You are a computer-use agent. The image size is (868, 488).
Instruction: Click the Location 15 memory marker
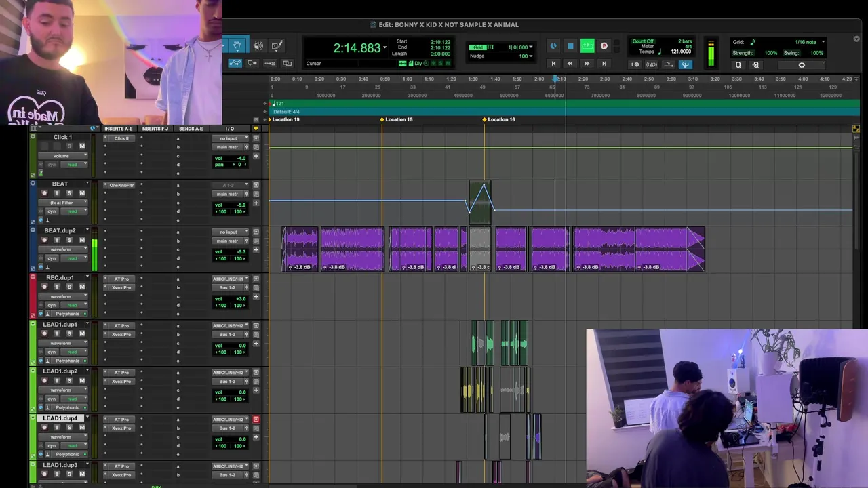point(396,119)
